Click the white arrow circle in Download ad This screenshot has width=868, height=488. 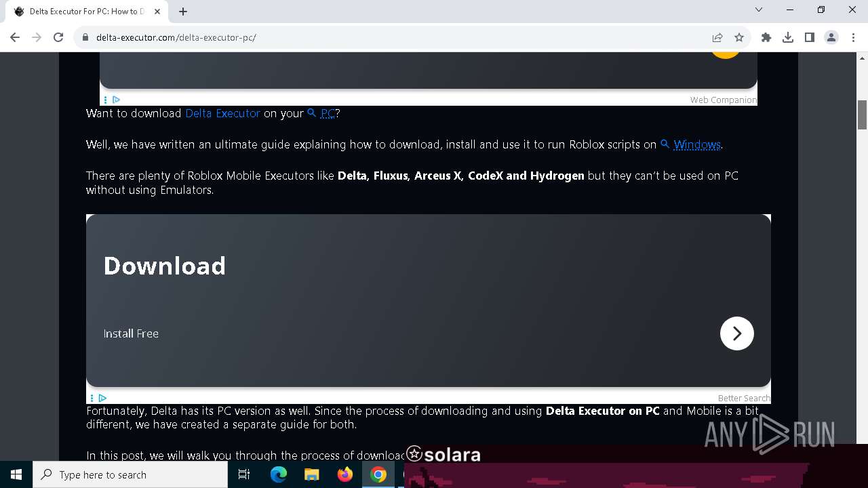click(x=737, y=333)
